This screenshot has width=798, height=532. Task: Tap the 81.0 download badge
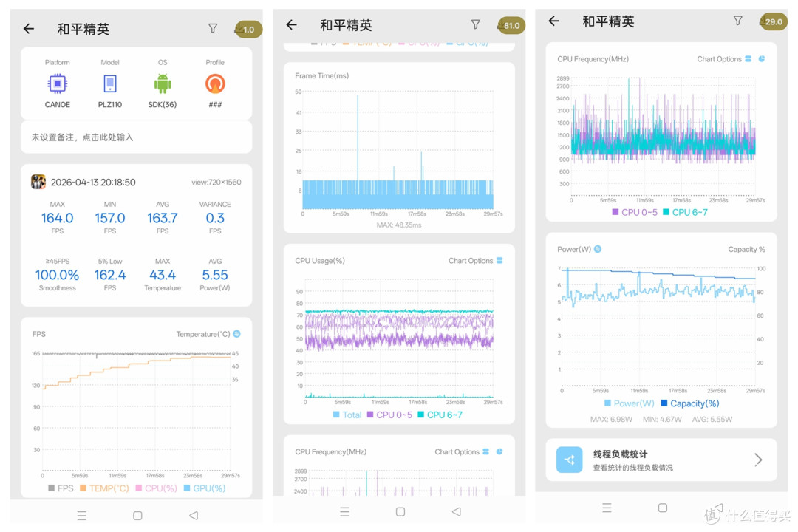coord(511,25)
